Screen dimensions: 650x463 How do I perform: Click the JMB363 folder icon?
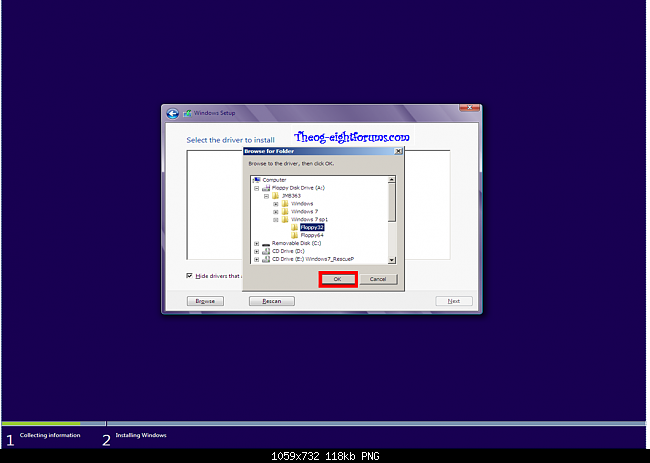[276, 196]
